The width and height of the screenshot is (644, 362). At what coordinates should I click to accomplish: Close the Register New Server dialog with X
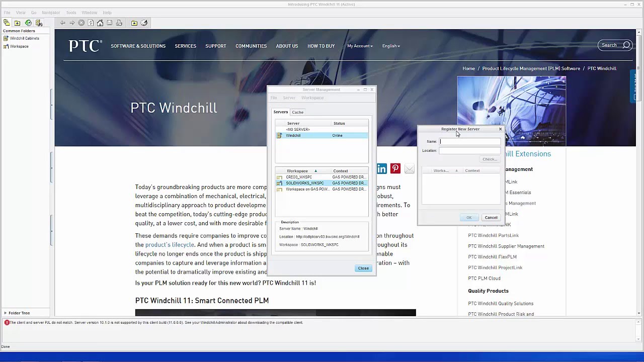pos(500,129)
